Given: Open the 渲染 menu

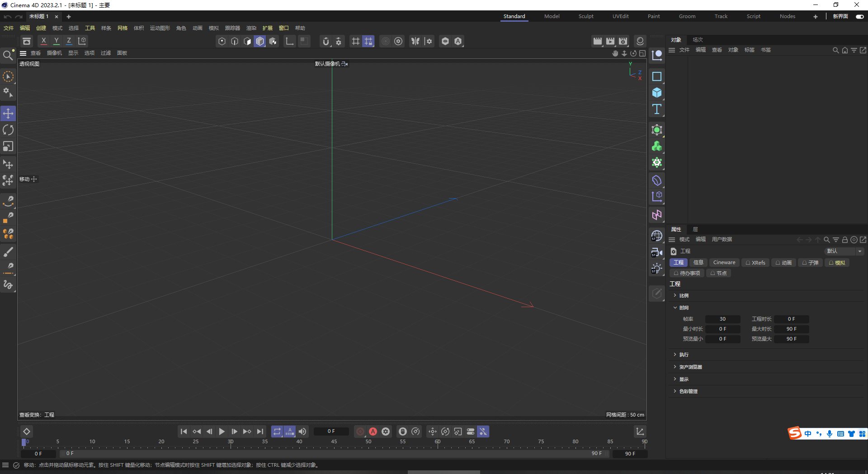Looking at the screenshot, I should (251, 28).
